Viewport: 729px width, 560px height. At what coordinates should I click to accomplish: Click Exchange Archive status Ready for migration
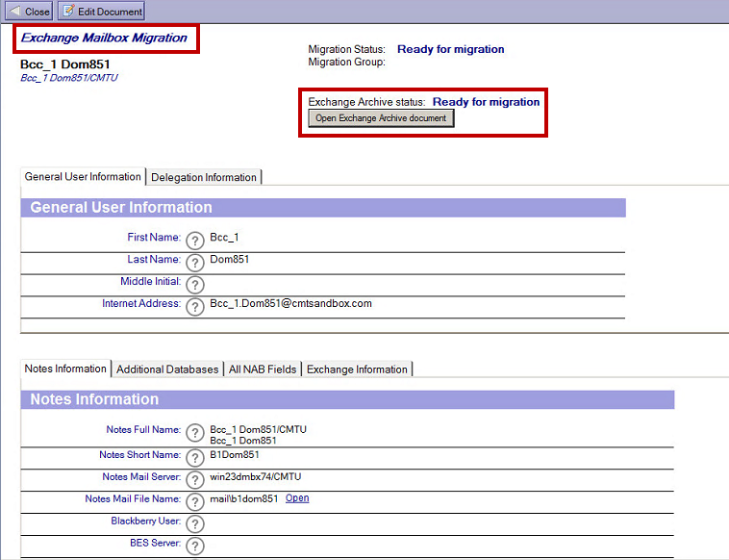(x=486, y=102)
